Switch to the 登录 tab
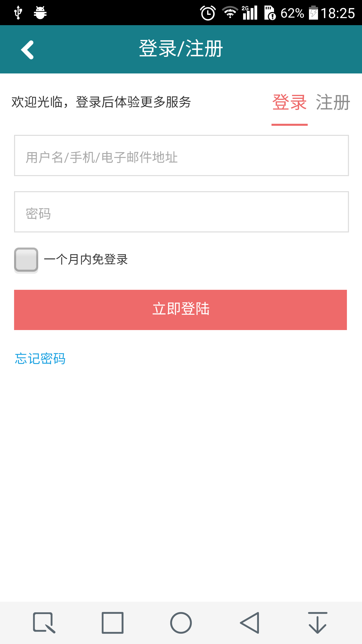362x644 pixels. (290, 103)
